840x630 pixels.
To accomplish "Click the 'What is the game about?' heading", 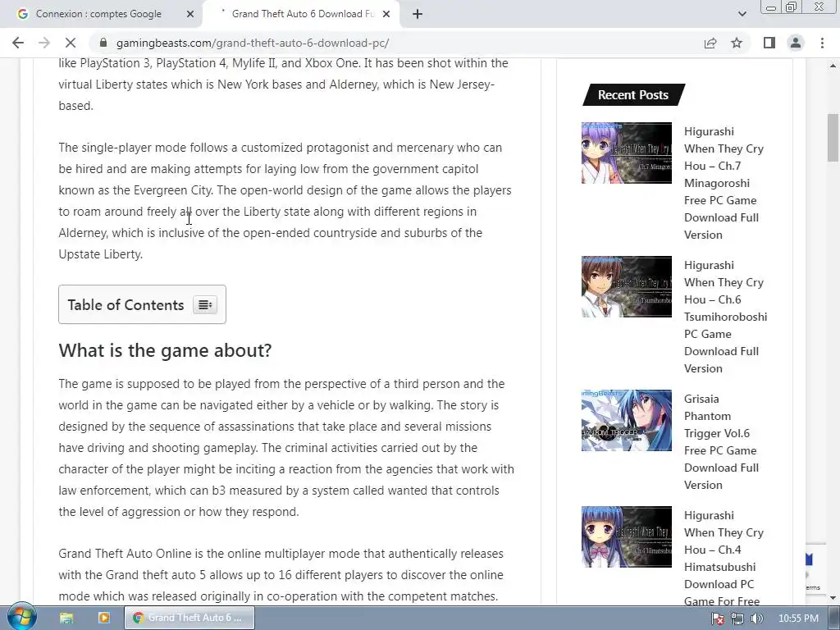I will coord(165,350).
